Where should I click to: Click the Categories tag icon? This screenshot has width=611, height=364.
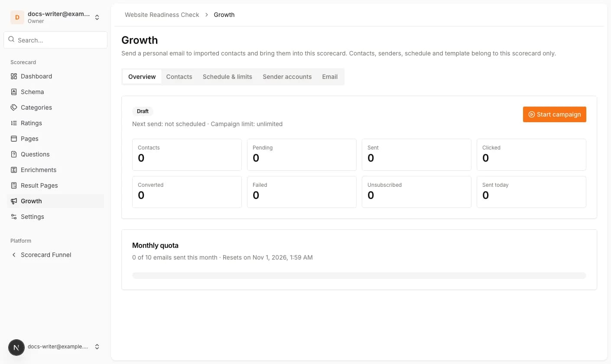pos(14,107)
